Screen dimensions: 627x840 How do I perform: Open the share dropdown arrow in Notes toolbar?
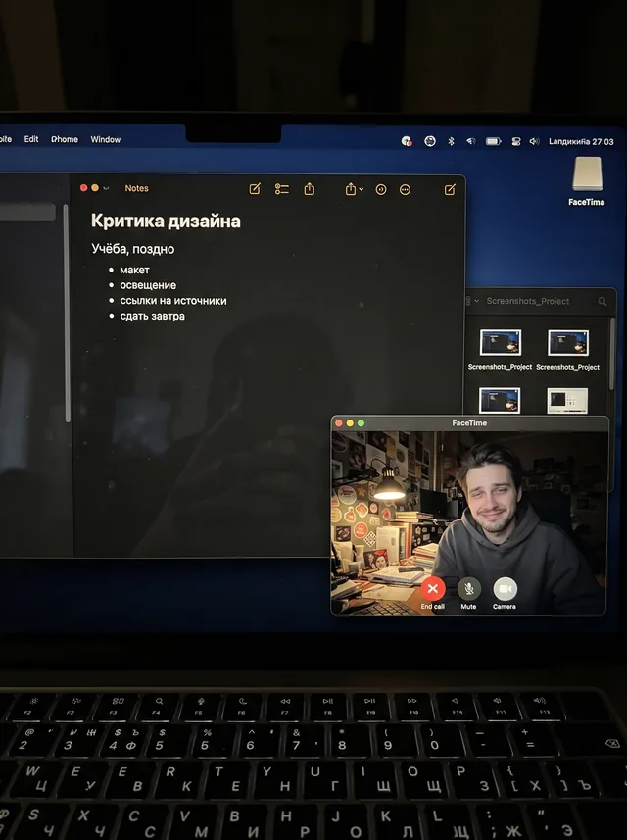pyautogui.click(x=361, y=189)
